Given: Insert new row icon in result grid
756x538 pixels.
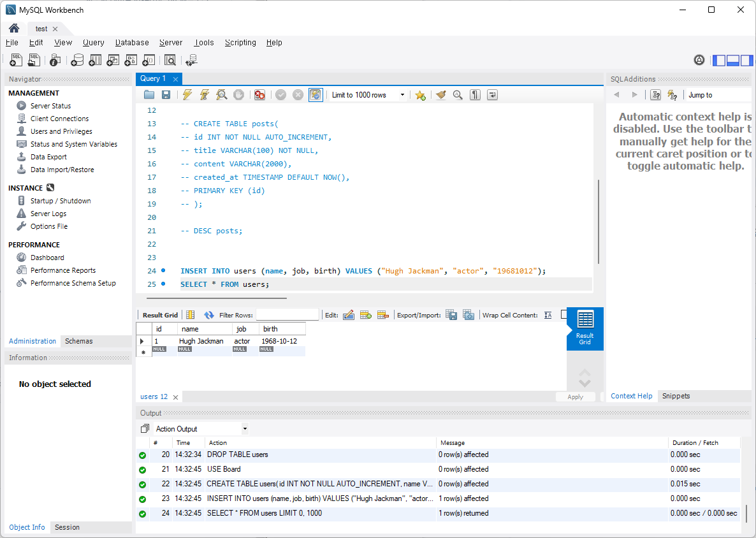Looking at the screenshot, I should click(x=366, y=315).
